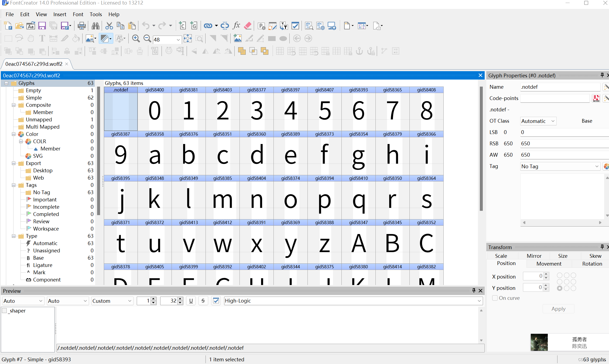
Task: Open the OT Class Automatic dropdown
Action: click(x=538, y=121)
